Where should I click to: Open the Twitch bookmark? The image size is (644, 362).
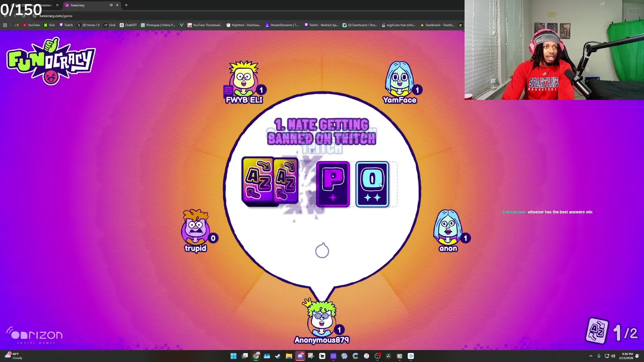(x=65, y=25)
